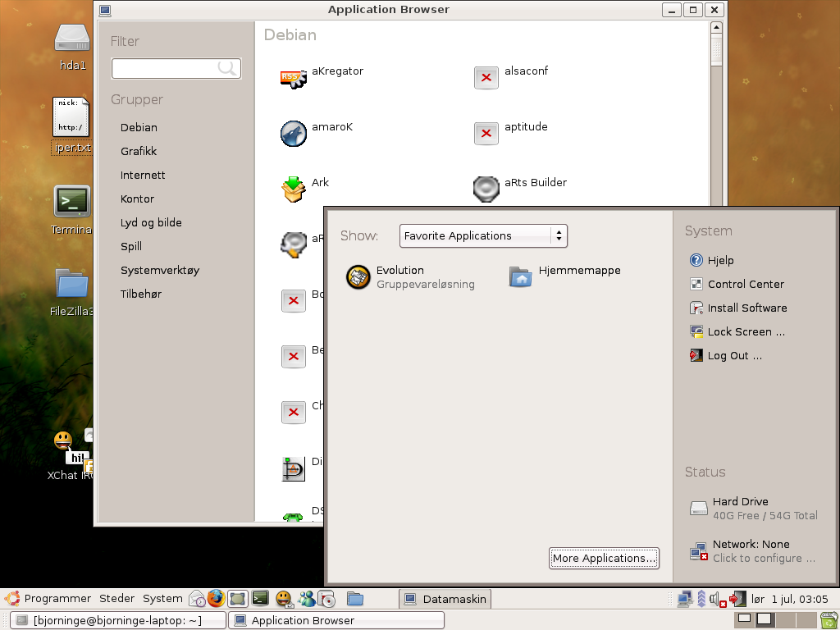Click the alsaconf missing-icon placeholder

(486, 78)
